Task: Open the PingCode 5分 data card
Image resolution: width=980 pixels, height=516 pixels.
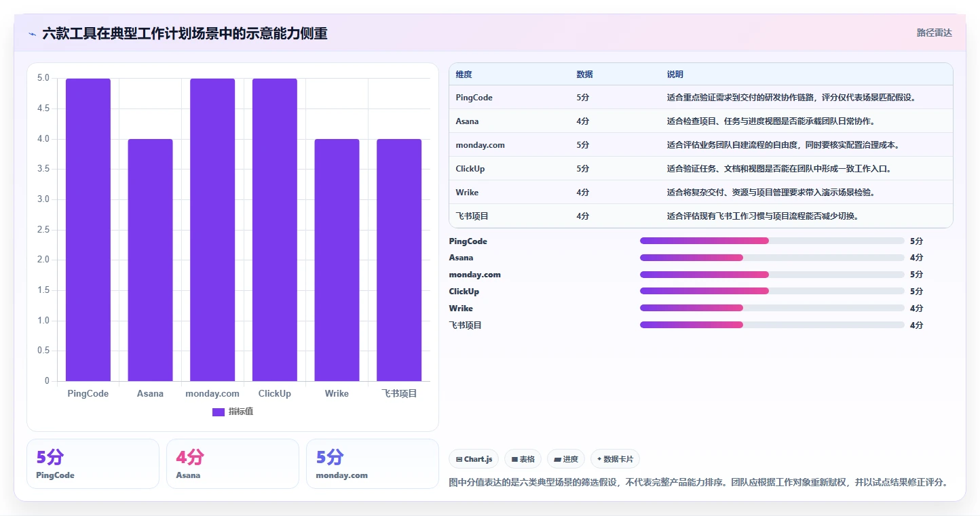Action: click(x=93, y=464)
